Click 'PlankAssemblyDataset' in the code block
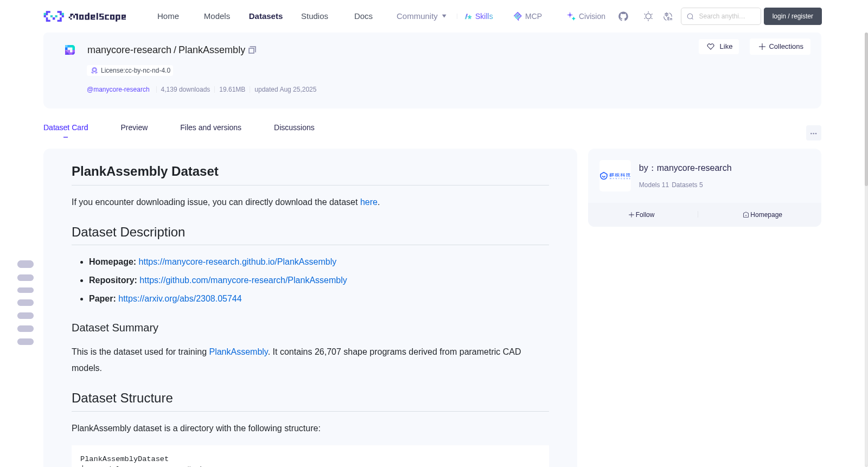The height and width of the screenshot is (467, 868). (124, 459)
